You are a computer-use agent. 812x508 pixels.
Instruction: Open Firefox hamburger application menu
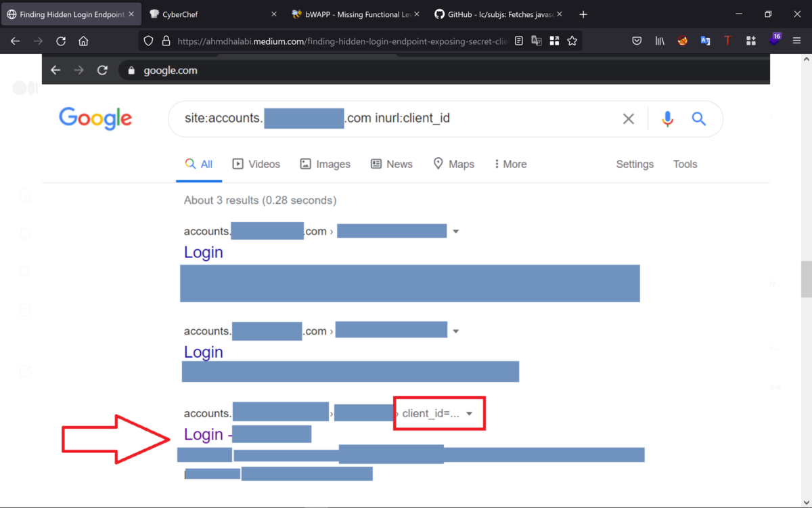pos(796,41)
